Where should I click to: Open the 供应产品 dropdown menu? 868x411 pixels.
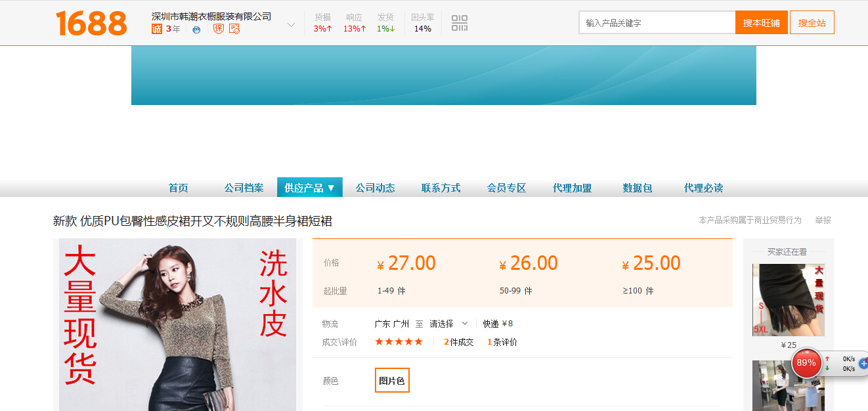click(x=310, y=188)
